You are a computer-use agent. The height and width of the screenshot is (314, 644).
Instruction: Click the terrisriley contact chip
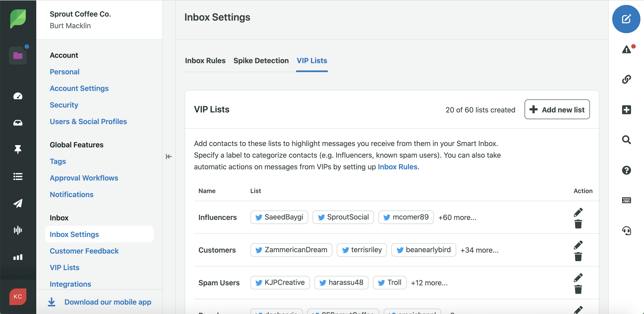click(x=362, y=250)
